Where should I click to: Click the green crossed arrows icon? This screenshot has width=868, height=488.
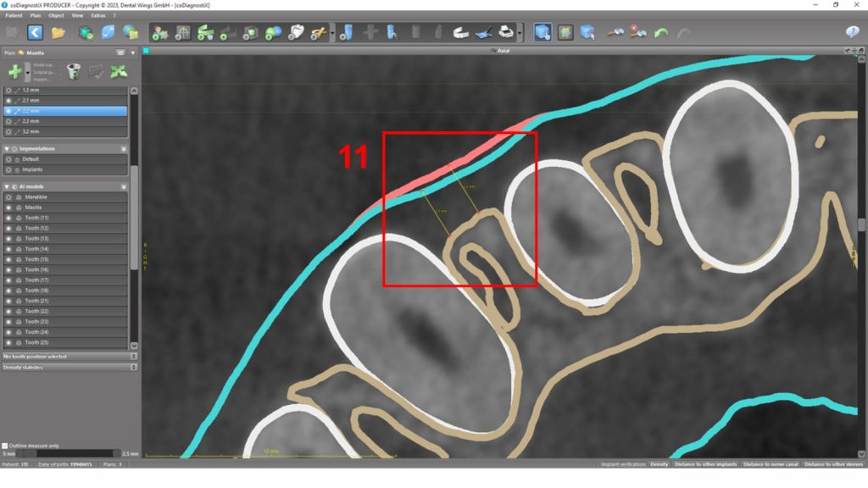(119, 71)
